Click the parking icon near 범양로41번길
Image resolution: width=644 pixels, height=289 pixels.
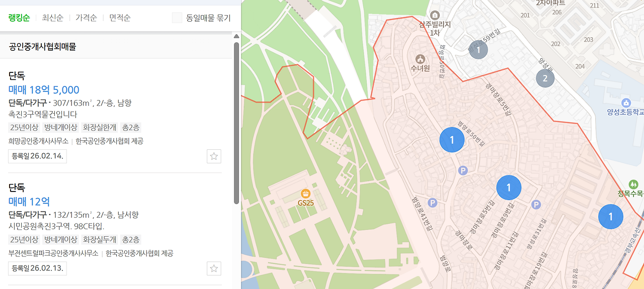coord(432,203)
